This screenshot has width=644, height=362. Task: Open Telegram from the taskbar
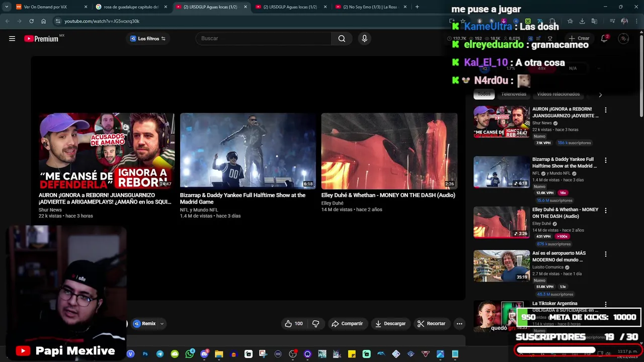pos(160,354)
